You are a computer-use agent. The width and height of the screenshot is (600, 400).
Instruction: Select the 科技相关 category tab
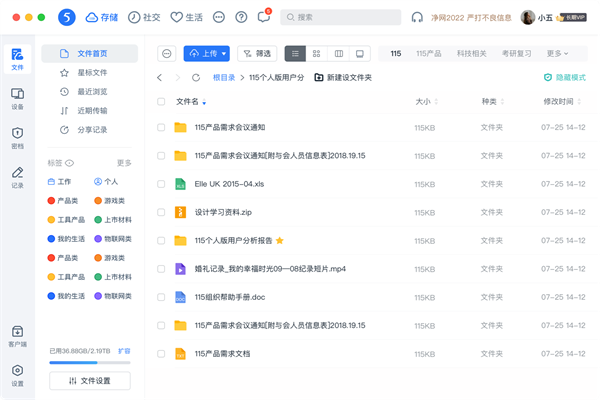click(x=471, y=54)
